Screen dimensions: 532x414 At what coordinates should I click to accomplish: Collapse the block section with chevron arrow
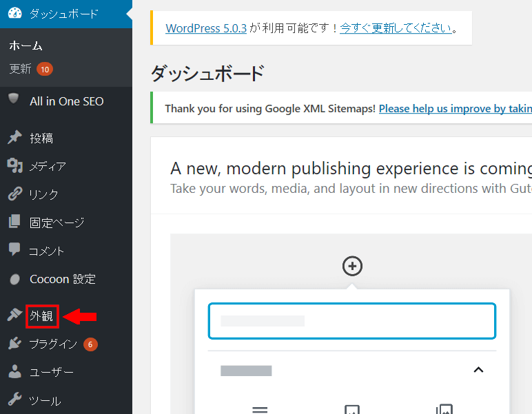click(x=478, y=371)
